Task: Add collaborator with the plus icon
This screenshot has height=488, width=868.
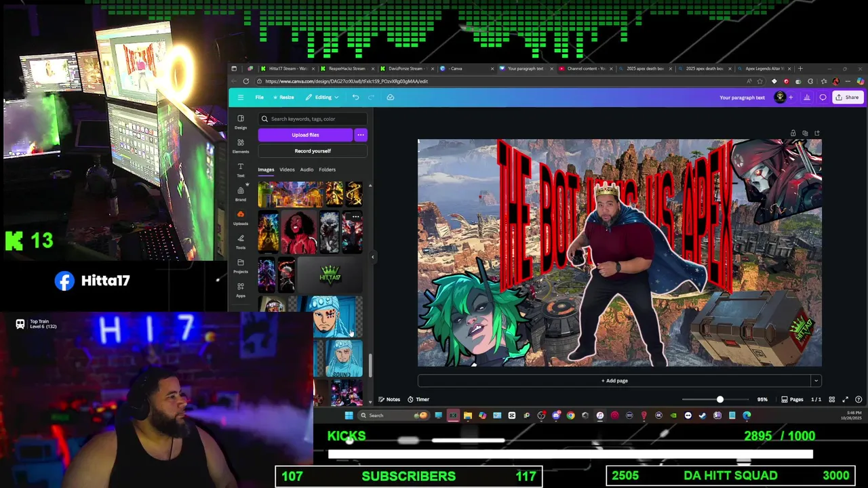Action: click(791, 97)
